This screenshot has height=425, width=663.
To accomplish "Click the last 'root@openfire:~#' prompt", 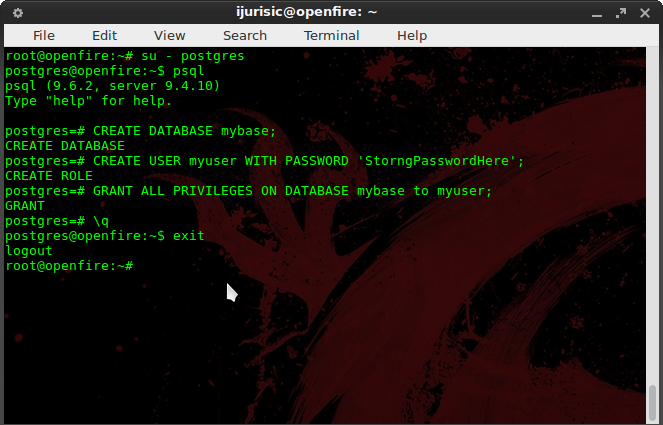I will [69, 266].
